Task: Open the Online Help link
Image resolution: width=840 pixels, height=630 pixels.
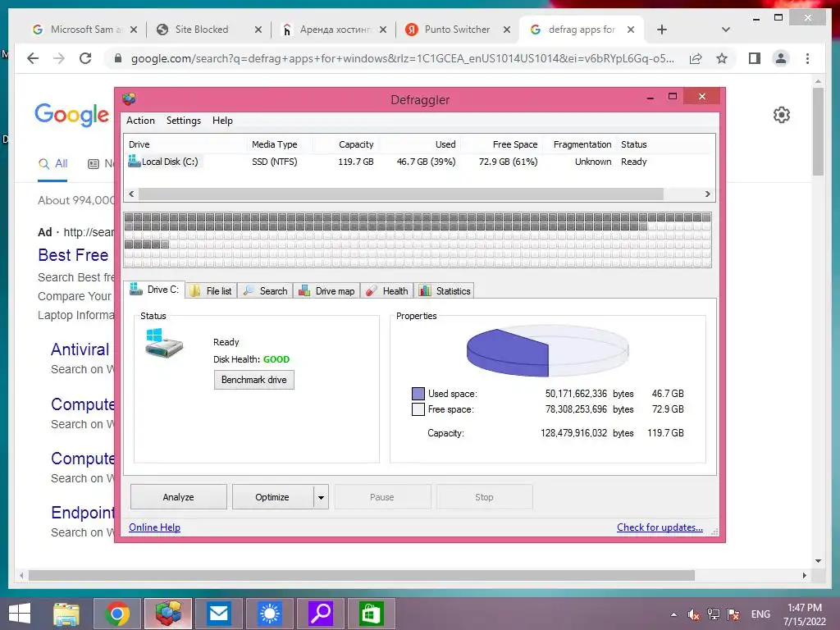Action: point(154,527)
